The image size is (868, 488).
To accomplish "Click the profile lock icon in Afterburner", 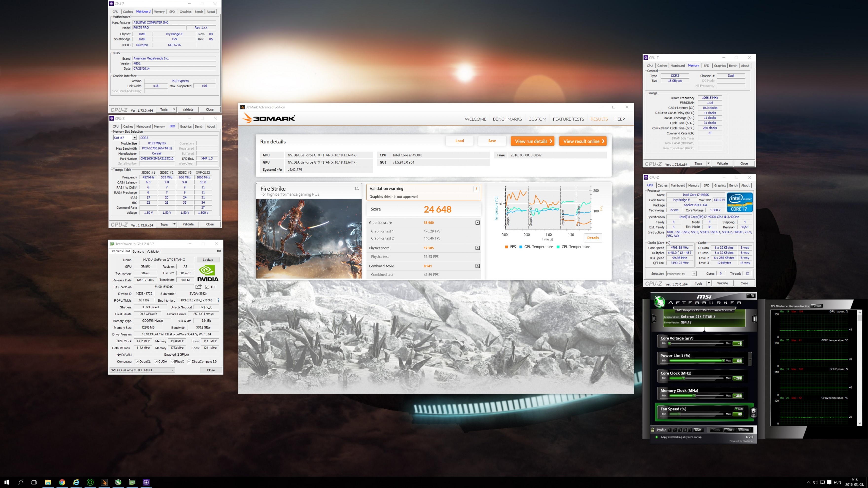I will [x=653, y=430].
